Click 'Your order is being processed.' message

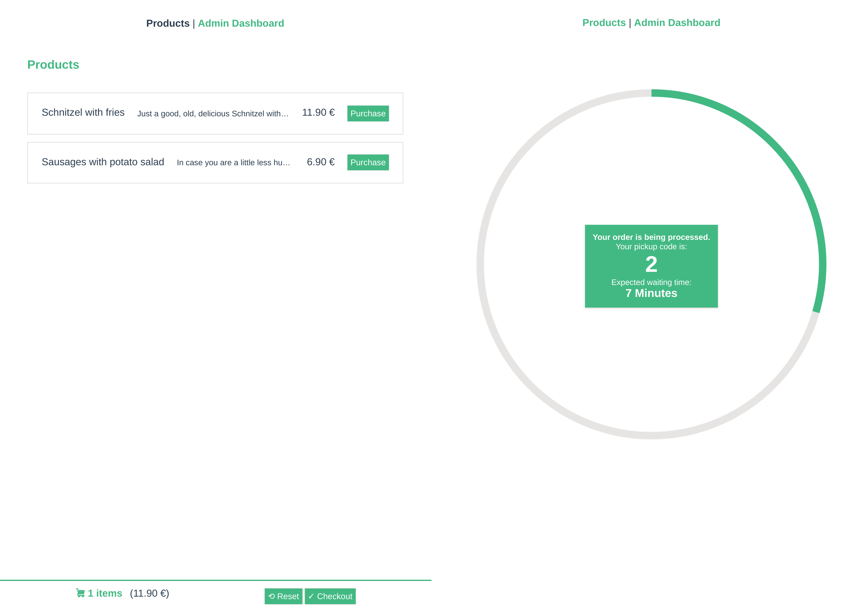click(651, 237)
